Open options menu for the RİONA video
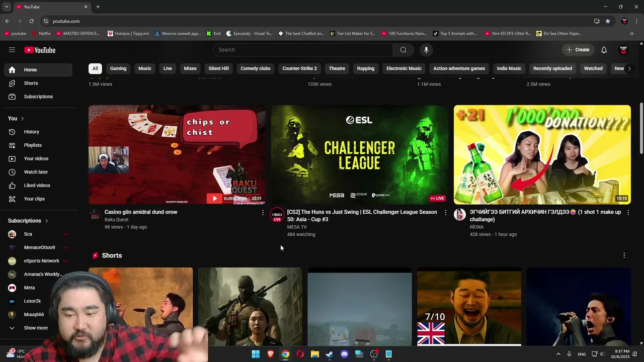This screenshot has width=644, height=362. pos(628,213)
